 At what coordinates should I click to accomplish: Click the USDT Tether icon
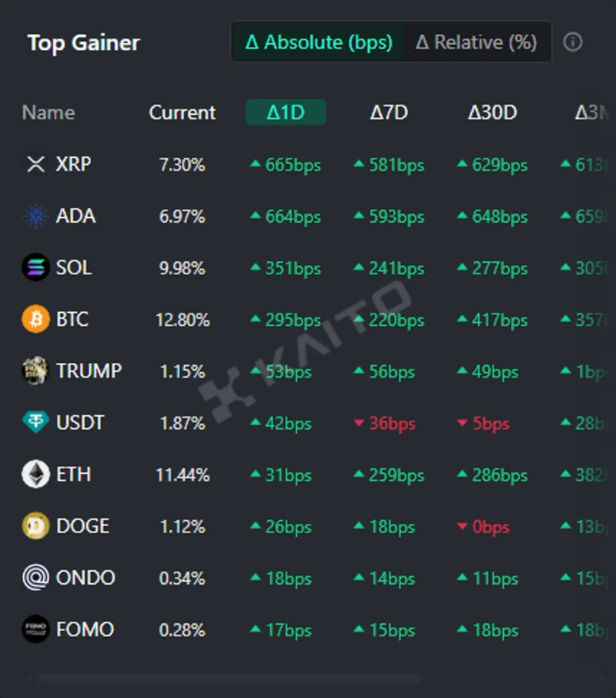pos(35,423)
